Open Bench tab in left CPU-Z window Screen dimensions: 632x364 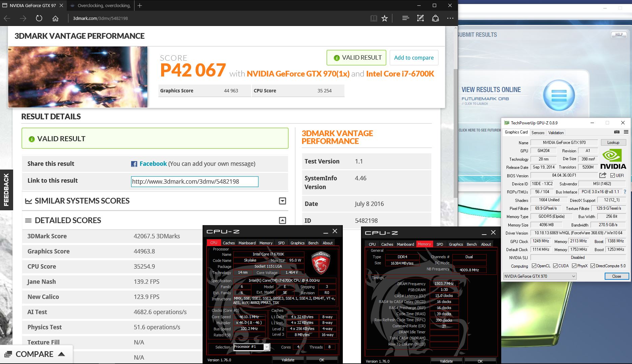(313, 243)
